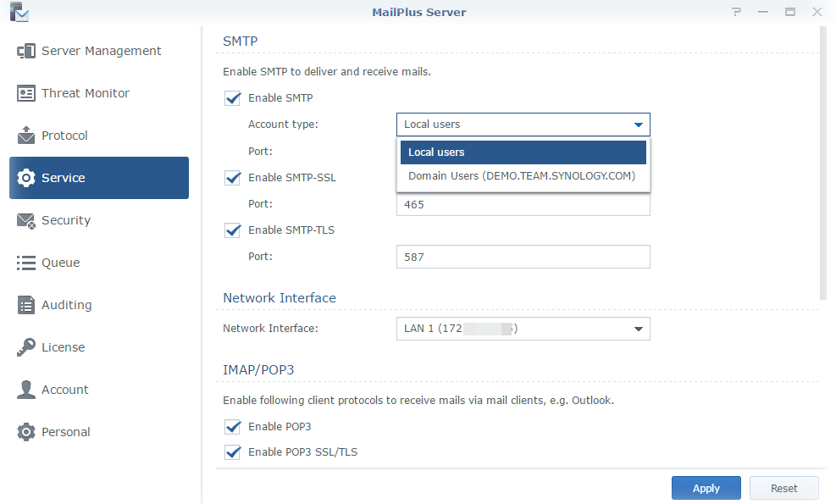Toggle the Enable SMTP-SSL checkbox
Image resolution: width=836 pixels, height=504 pixels.
click(x=232, y=178)
